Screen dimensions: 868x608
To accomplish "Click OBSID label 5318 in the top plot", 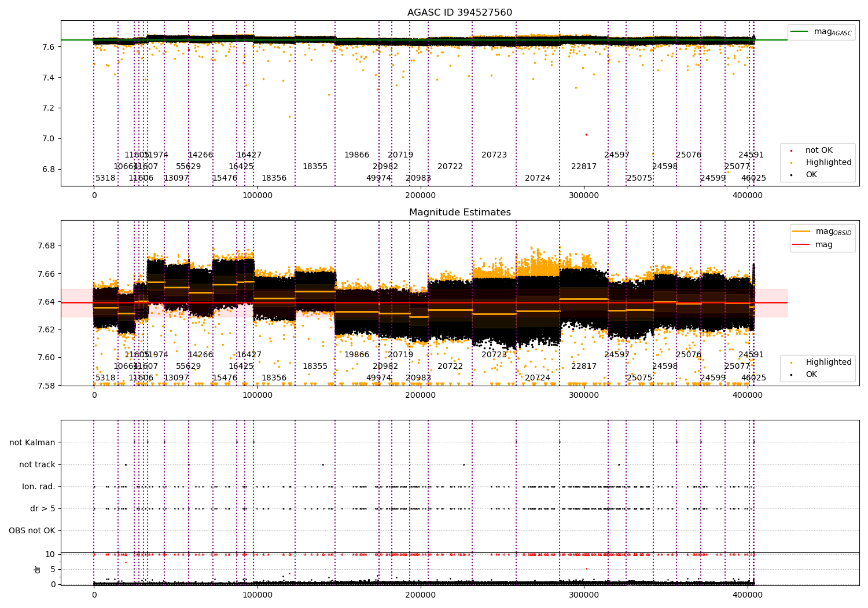I will [105, 178].
